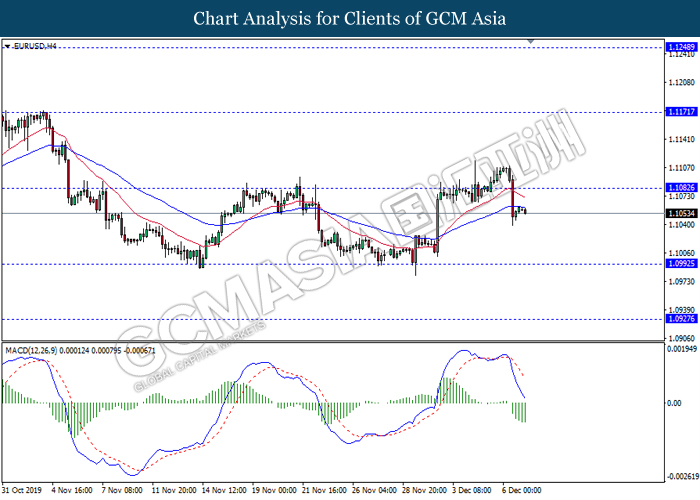Click the MACD -0.002619 scale value
The height and width of the screenshot is (500, 700).
tap(683, 477)
